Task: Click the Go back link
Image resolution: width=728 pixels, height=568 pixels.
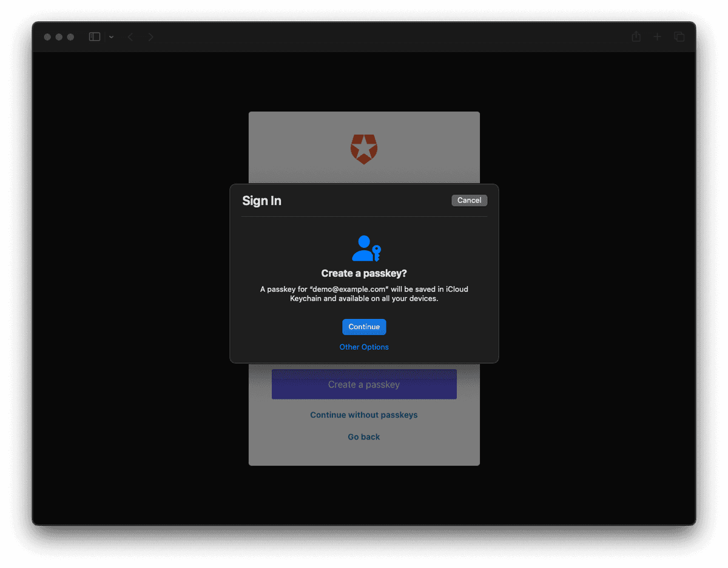Action: pos(363,436)
